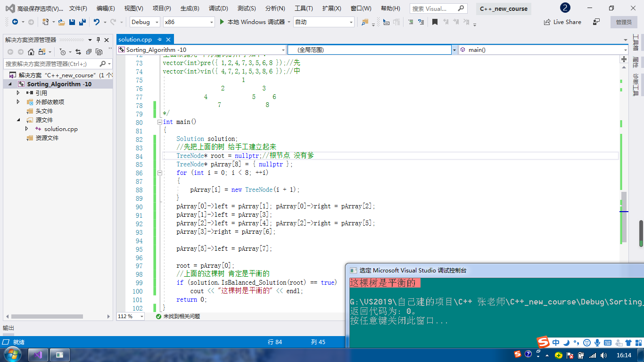Click the feedback icon beside Live Share
This screenshot has width=644, height=362.
coord(596,22)
